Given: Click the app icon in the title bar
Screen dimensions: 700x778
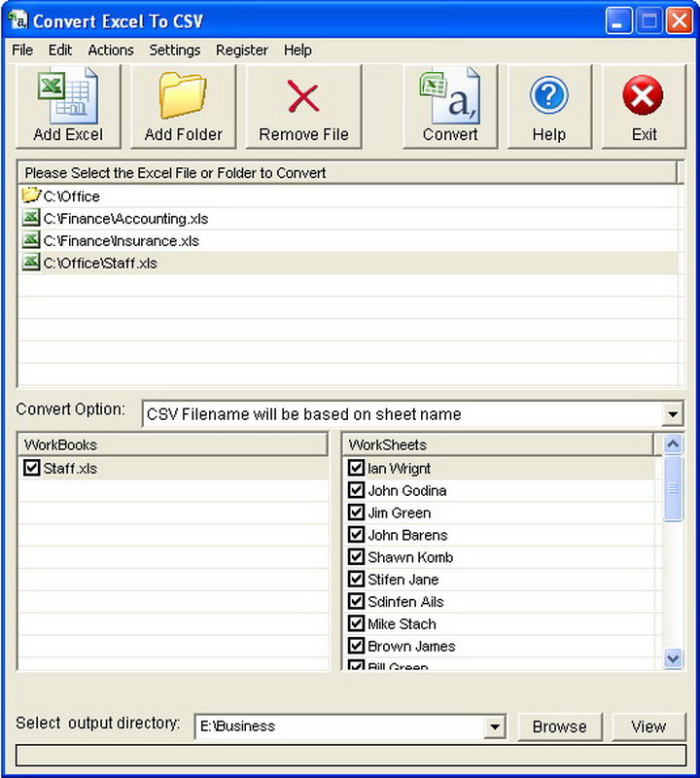Looking at the screenshot, I should tap(17, 20).
